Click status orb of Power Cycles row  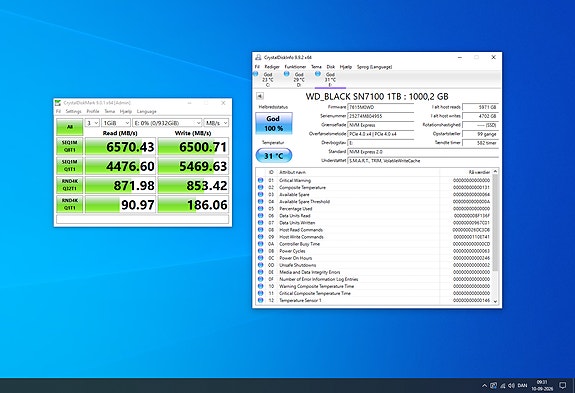click(260, 251)
